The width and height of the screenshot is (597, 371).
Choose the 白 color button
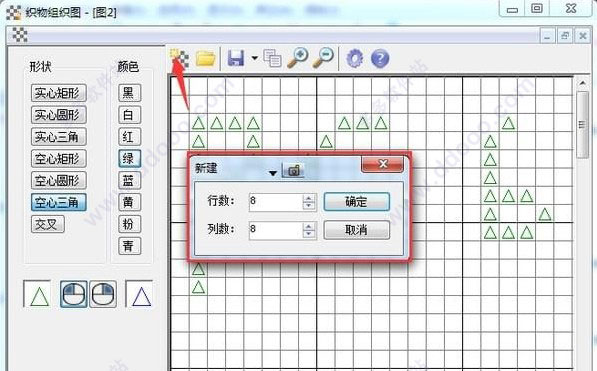[129, 115]
